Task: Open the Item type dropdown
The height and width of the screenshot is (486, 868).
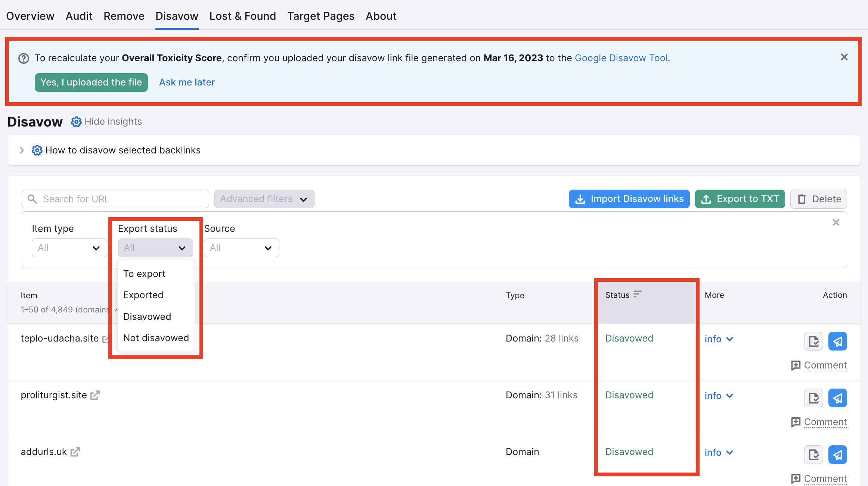Action: pos(69,247)
